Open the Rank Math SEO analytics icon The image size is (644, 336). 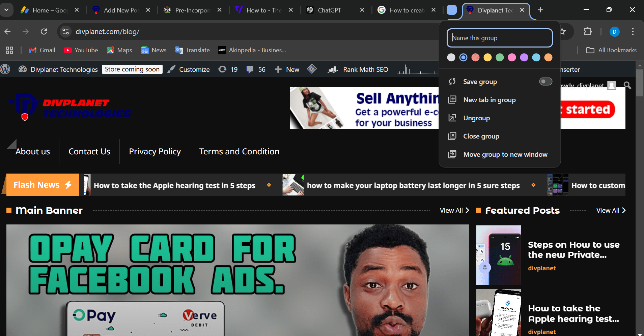333,69
